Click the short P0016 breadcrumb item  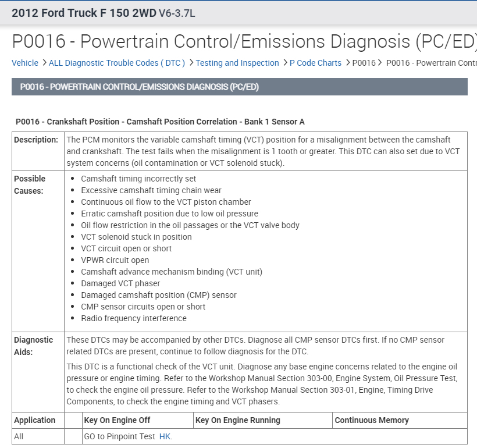click(x=364, y=63)
